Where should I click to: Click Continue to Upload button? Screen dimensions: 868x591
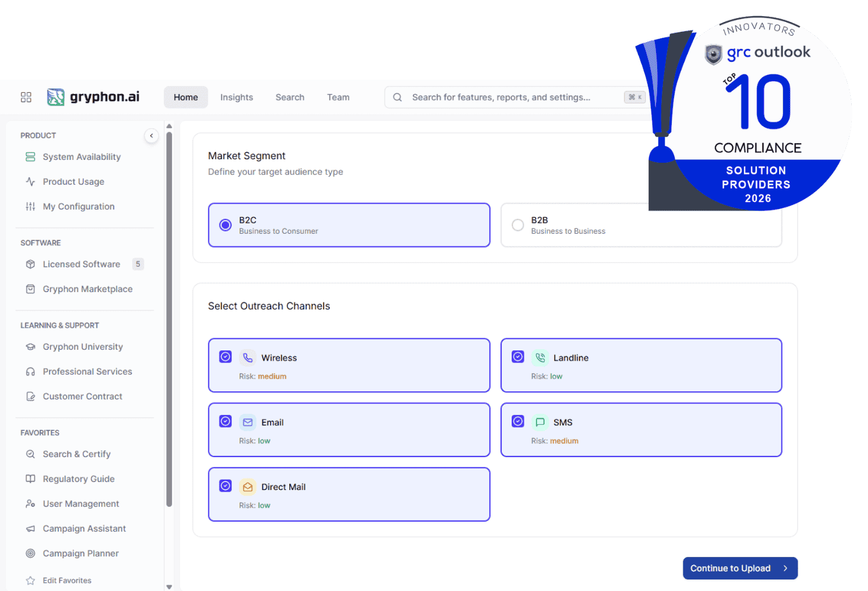click(740, 568)
